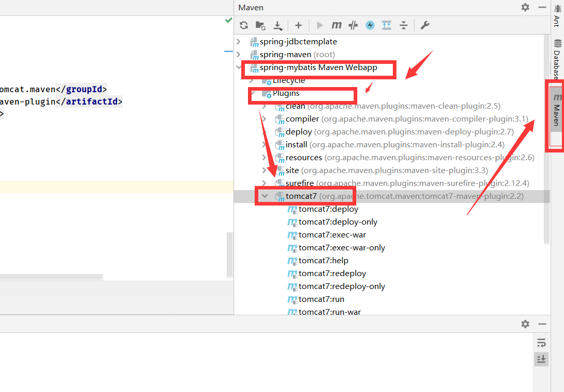Open the Database side tab
The width and height of the screenshot is (564, 392).
(x=557, y=59)
